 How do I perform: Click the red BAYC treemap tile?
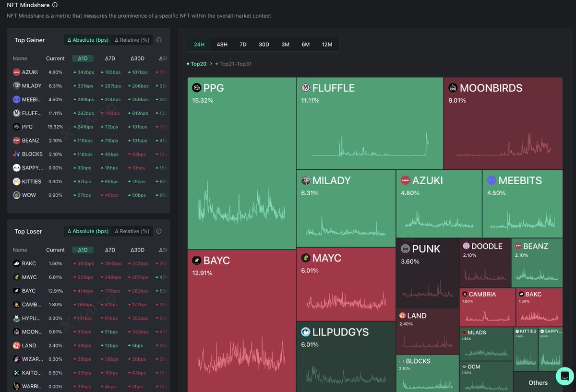tap(241, 321)
